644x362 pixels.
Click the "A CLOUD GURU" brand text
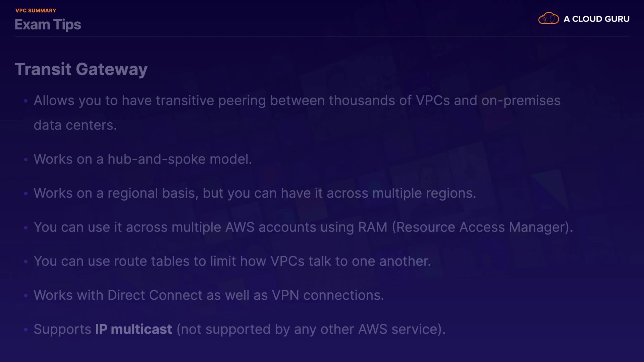[596, 19]
